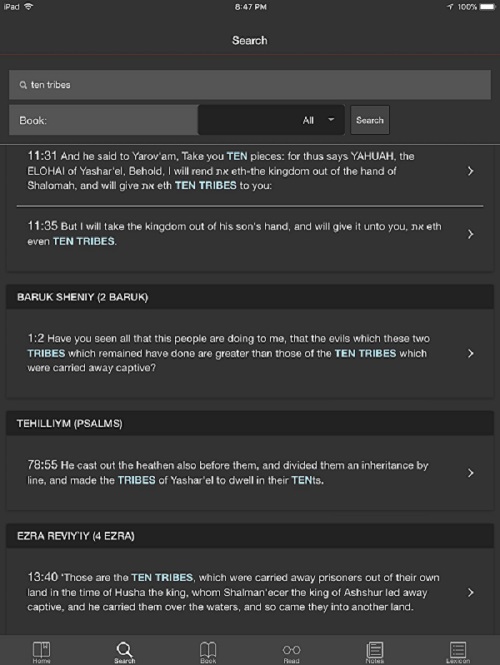Open the Book tab icon
500x665 pixels.
pyautogui.click(x=208, y=651)
